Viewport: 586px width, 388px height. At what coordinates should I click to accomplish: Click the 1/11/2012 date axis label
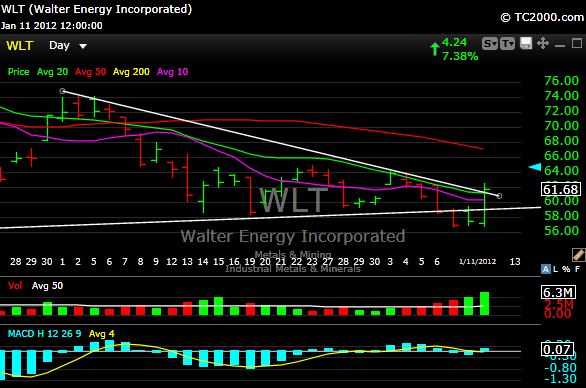pos(478,262)
